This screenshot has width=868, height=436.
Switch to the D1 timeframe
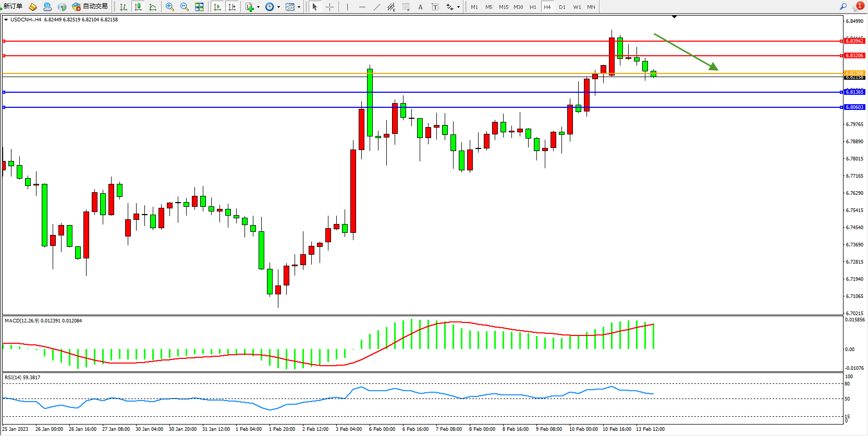[562, 7]
